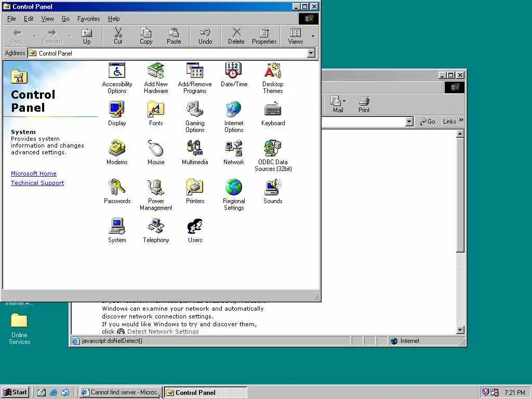The width and height of the screenshot is (532, 399).
Task: Open the Favorites menu
Action: pos(88,19)
